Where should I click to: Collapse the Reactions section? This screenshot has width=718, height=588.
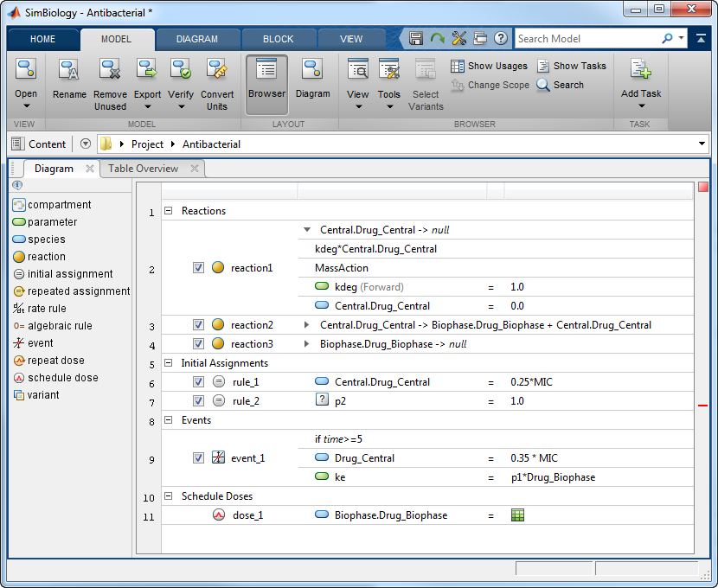[x=169, y=211]
